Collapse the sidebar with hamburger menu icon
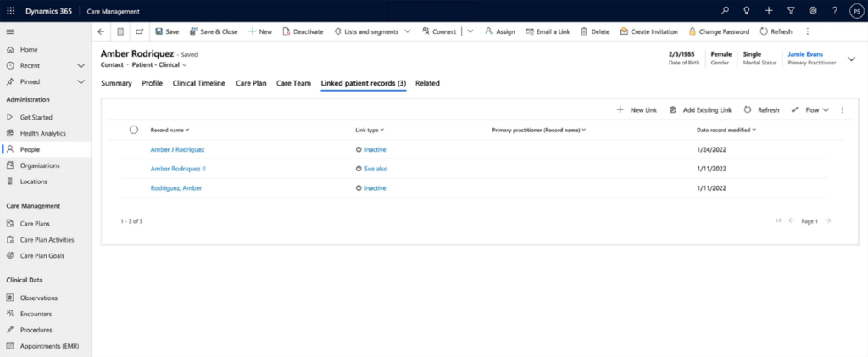The image size is (868, 357). 10,31
